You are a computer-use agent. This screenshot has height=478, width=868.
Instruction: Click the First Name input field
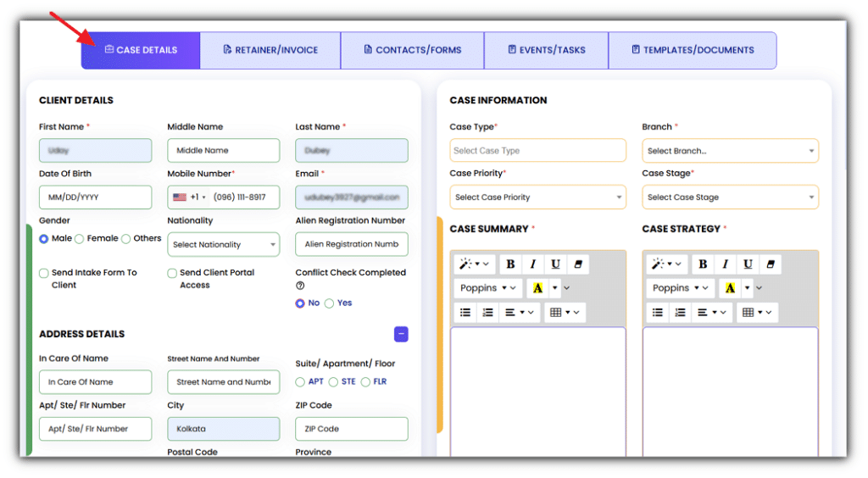[95, 151]
